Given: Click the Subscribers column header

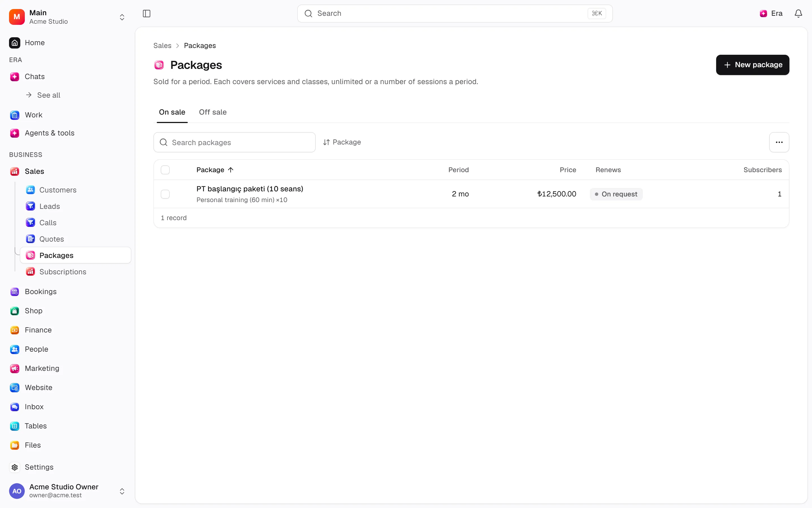Looking at the screenshot, I should click(762, 170).
